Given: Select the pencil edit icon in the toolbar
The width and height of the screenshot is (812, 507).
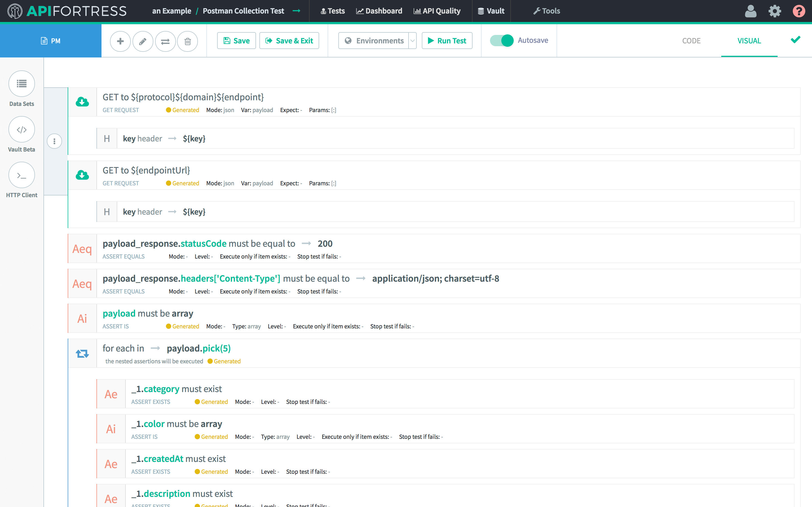Looking at the screenshot, I should pos(143,41).
